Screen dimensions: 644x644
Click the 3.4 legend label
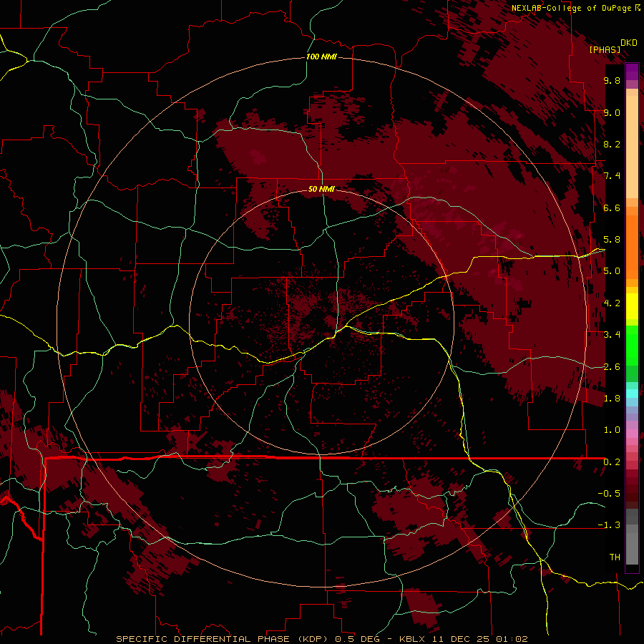(612, 335)
